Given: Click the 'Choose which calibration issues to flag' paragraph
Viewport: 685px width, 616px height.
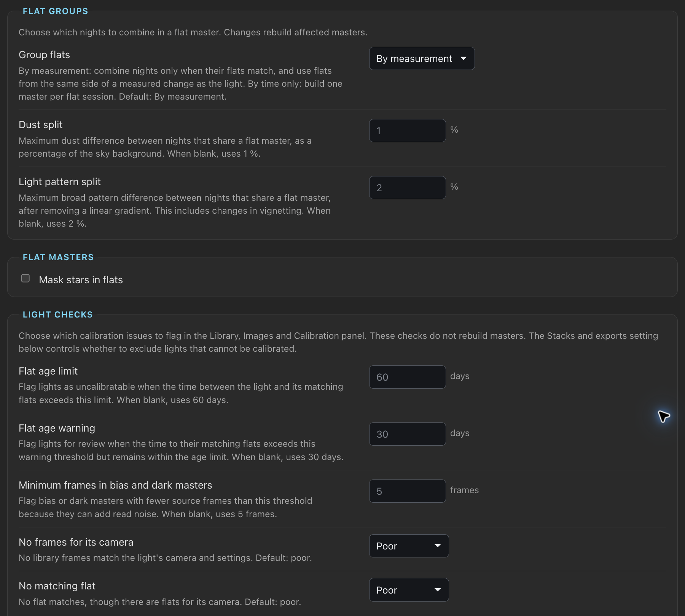Looking at the screenshot, I should 338,342.
